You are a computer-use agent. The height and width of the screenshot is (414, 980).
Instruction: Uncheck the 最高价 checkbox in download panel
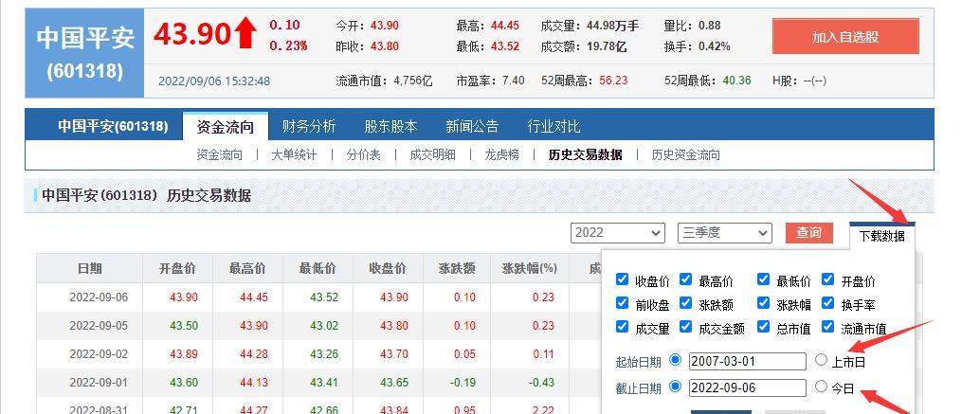coord(685,279)
